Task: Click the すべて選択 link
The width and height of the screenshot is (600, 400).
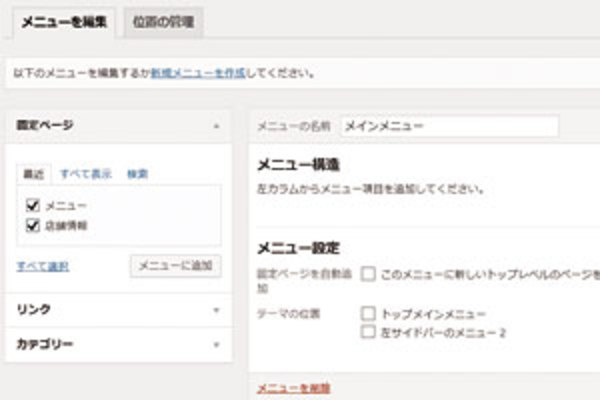Action: pos(43,266)
